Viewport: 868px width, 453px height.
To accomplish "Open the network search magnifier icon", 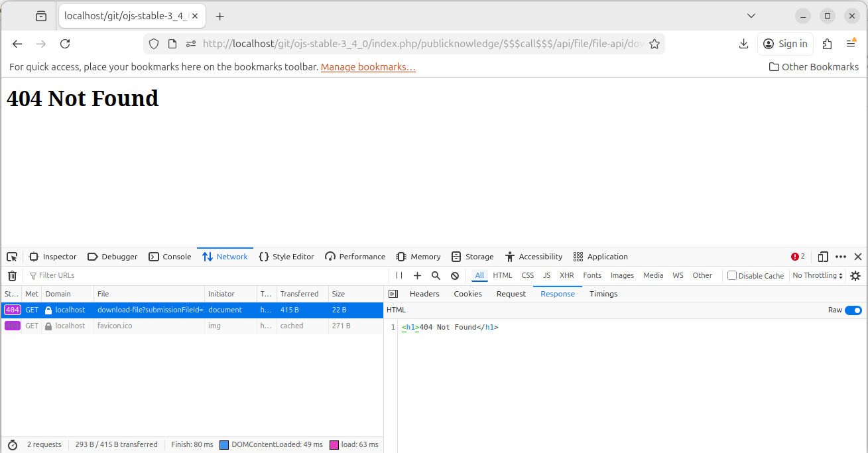I will [x=436, y=276].
